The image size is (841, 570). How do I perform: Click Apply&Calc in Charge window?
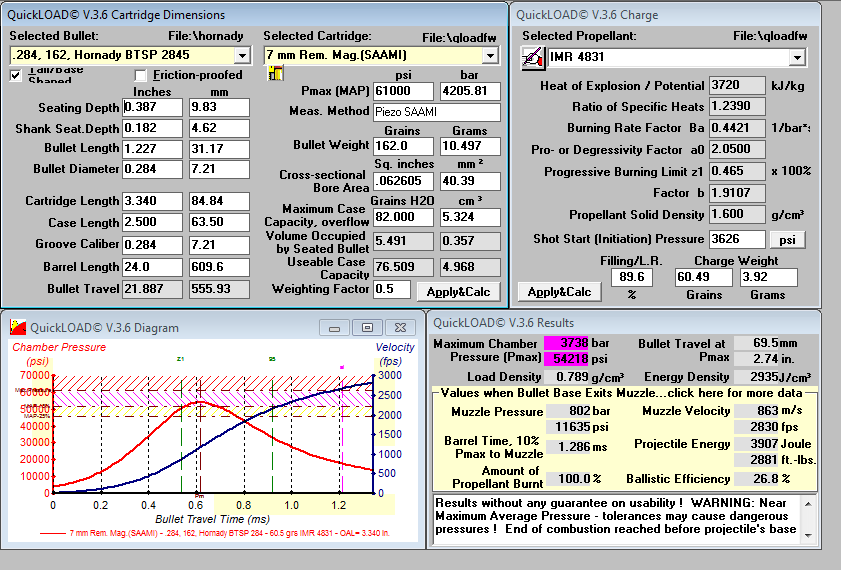click(x=559, y=292)
